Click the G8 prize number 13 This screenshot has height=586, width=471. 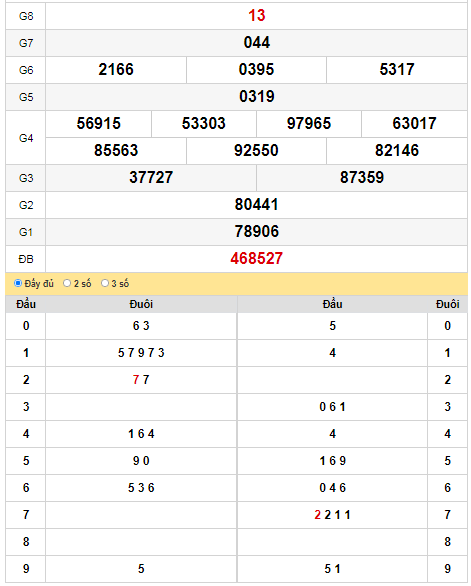coord(256,16)
